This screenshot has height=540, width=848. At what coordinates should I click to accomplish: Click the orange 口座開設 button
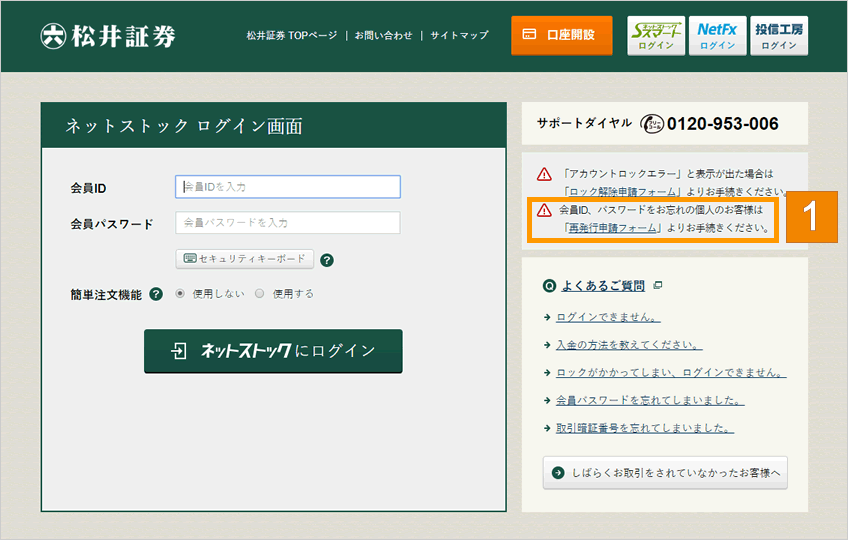561,35
